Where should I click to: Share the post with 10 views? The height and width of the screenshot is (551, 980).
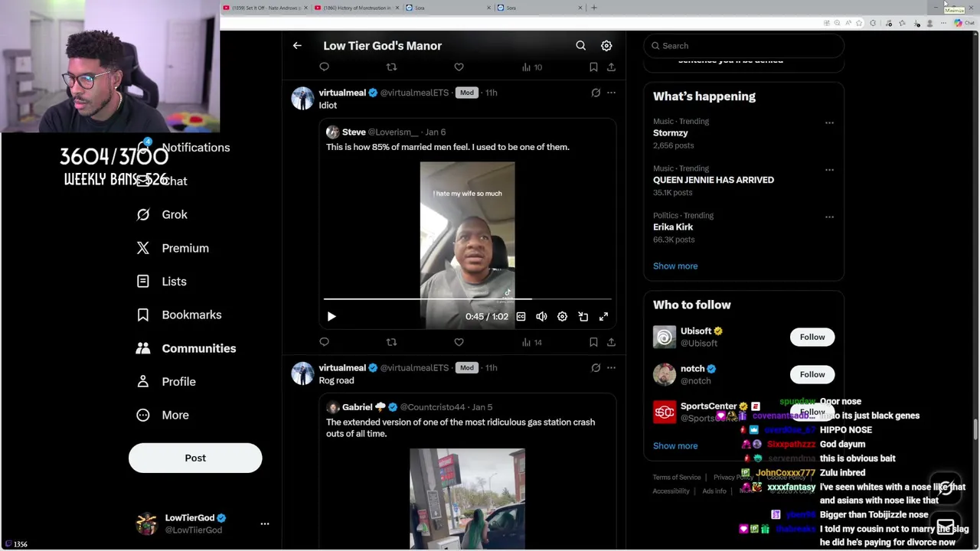click(x=611, y=67)
